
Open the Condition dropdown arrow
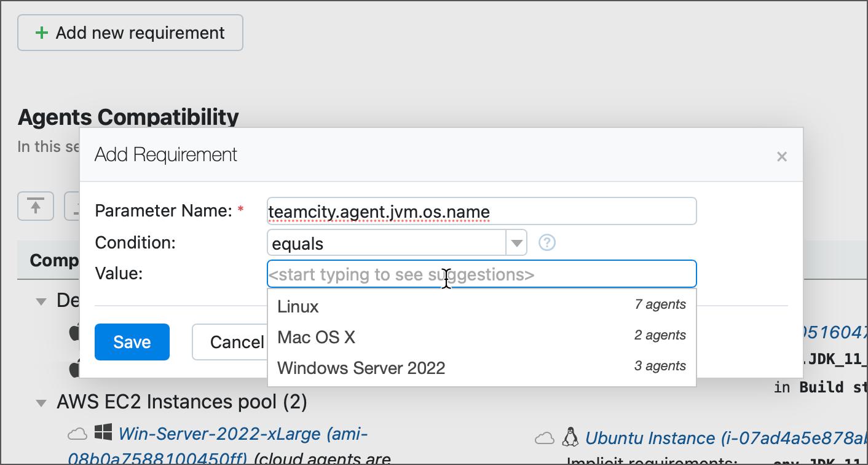coord(516,243)
